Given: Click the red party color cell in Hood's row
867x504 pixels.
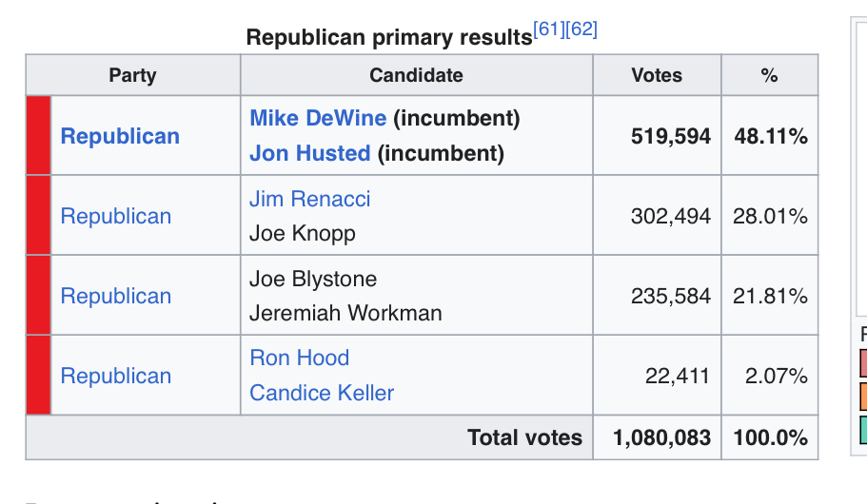Looking at the screenshot, I should [x=38, y=375].
